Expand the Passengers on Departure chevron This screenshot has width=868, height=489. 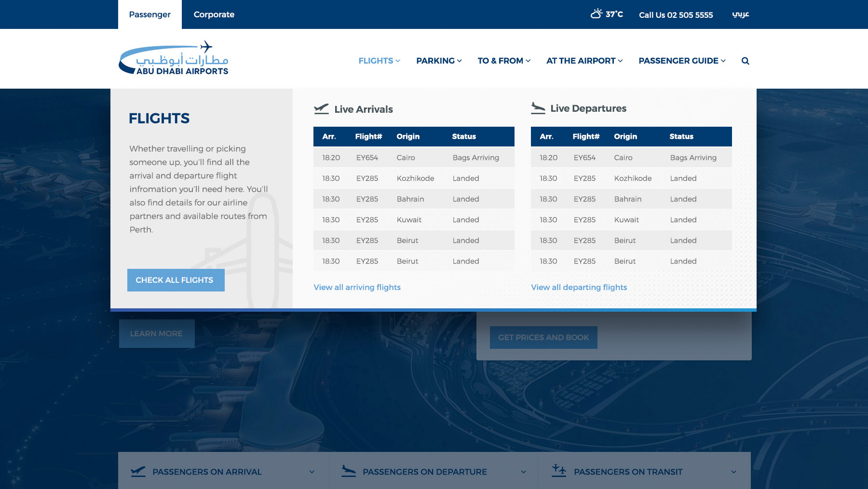pyautogui.click(x=523, y=472)
